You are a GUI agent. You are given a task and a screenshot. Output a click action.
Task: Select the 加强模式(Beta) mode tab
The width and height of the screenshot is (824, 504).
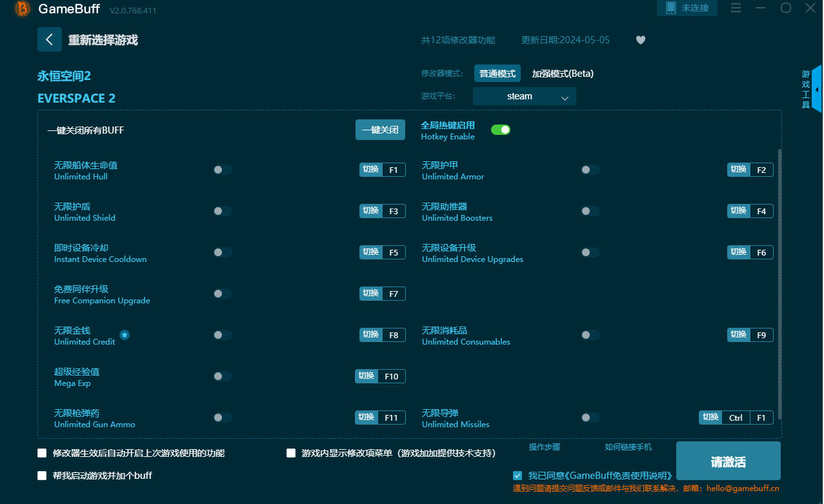tap(563, 74)
